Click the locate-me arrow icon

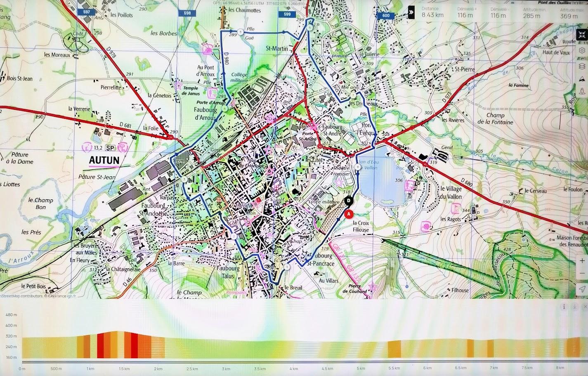coord(582,289)
